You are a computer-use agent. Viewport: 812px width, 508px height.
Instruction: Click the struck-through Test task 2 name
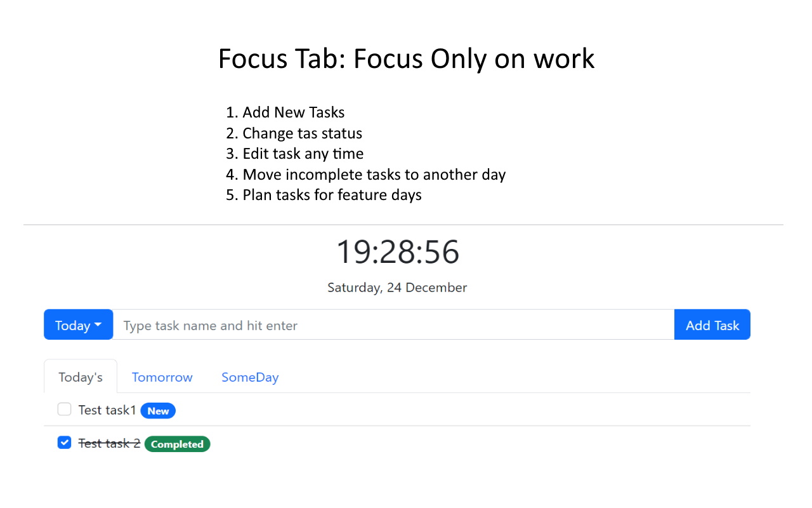point(109,443)
